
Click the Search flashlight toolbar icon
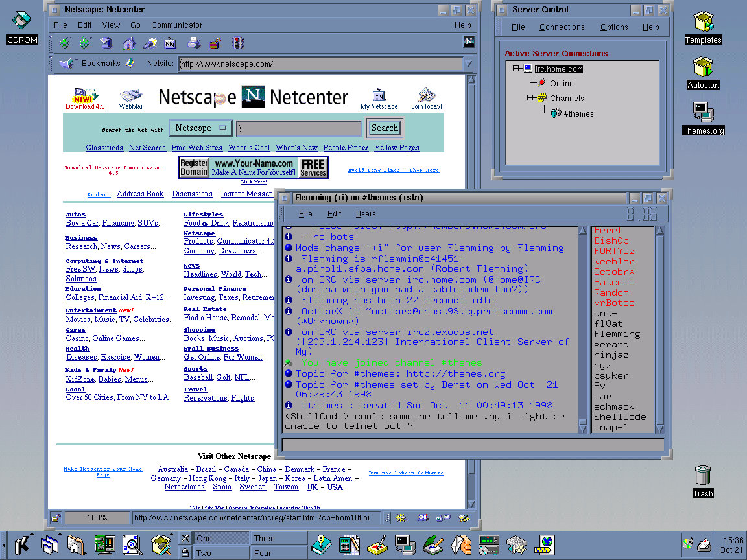(x=150, y=43)
